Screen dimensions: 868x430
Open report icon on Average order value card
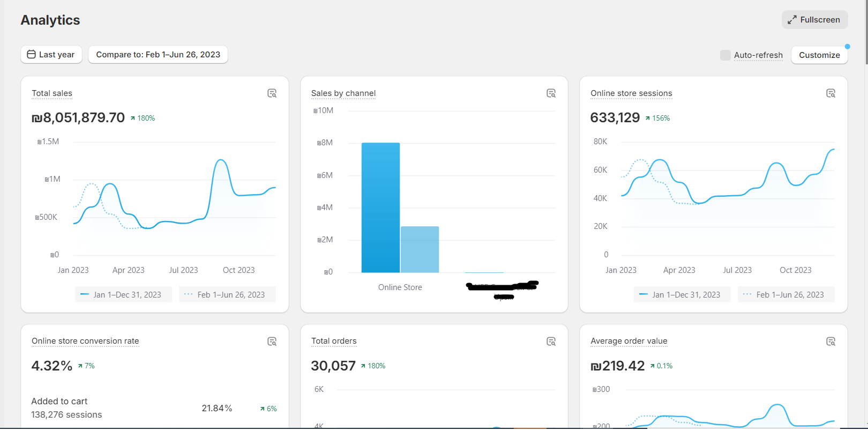[830, 342]
